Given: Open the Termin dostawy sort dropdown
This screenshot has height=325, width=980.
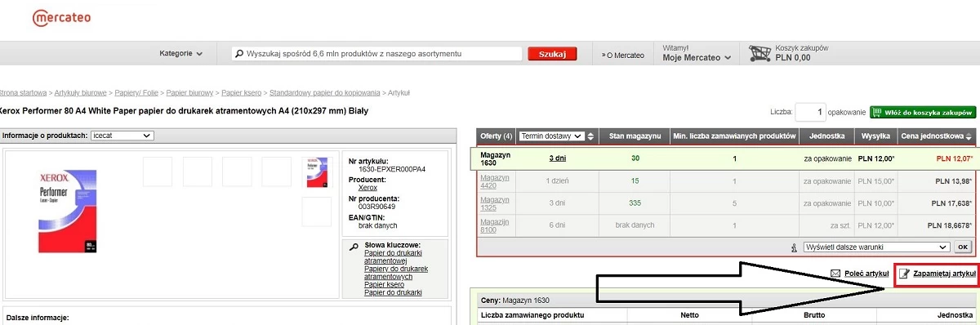Looking at the screenshot, I should tap(551, 136).
